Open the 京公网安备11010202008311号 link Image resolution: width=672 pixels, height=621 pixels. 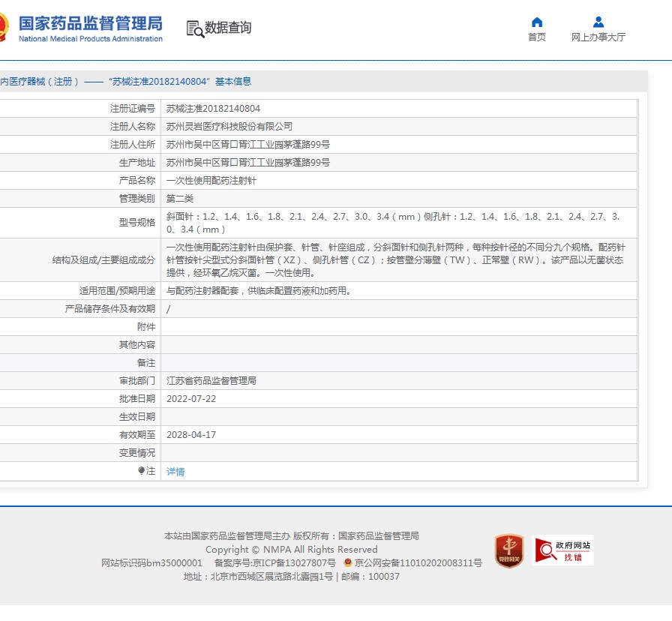point(418,563)
